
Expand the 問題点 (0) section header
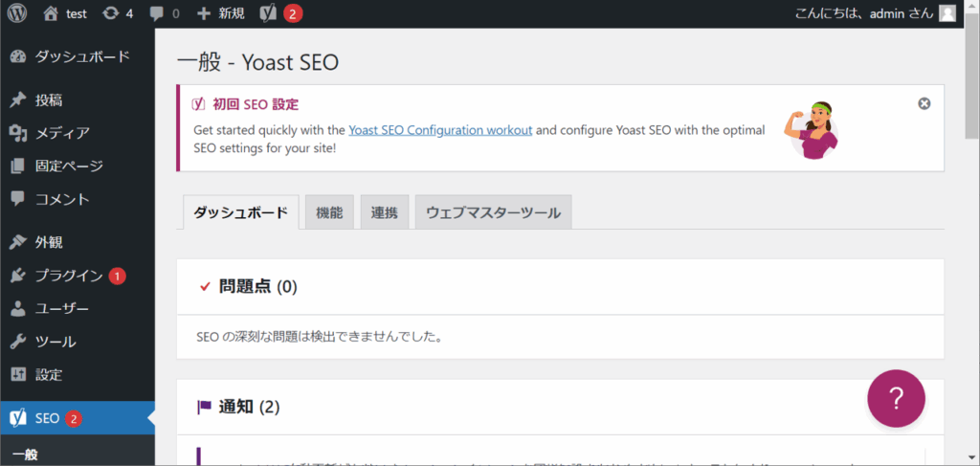point(560,287)
